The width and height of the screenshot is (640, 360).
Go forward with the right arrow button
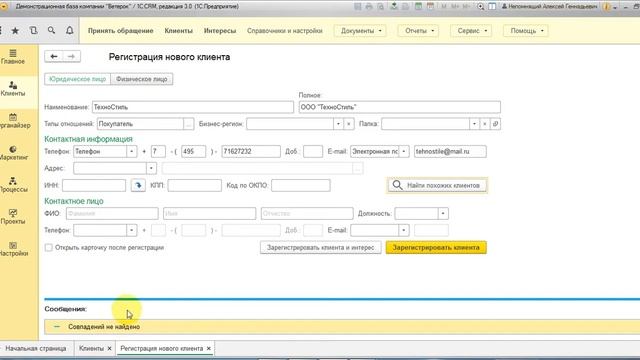click(71, 56)
